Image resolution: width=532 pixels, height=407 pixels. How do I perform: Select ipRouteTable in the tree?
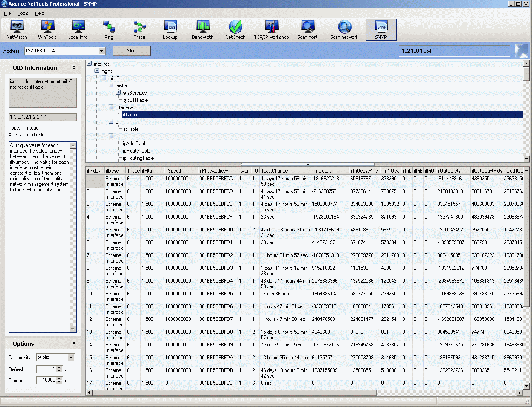point(137,151)
